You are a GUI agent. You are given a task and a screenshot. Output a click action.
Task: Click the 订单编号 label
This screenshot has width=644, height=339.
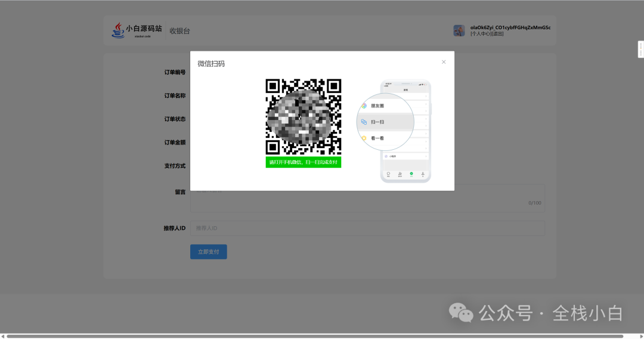click(x=175, y=72)
